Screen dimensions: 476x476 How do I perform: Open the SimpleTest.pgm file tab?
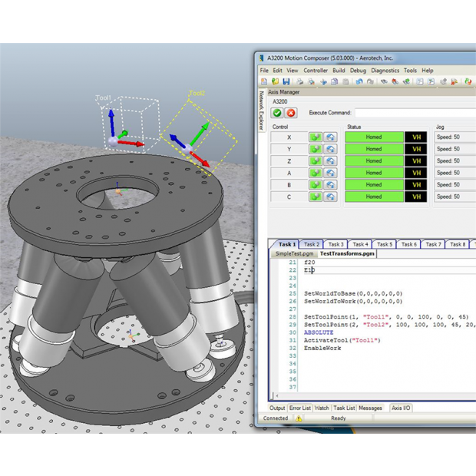293,253
